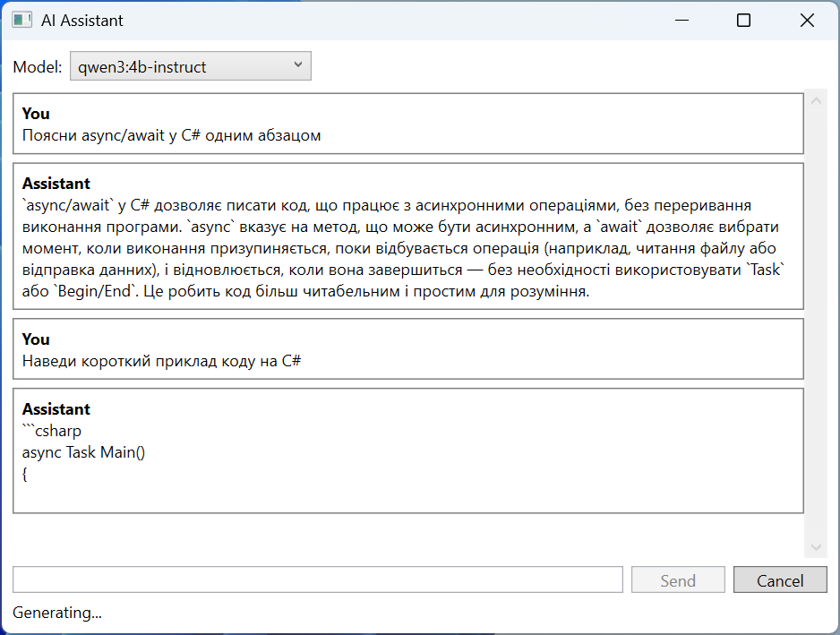Click the 'AI Assistant' window title
Image resolution: width=840 pixels, height=635 pixels.
coord(82,21)
